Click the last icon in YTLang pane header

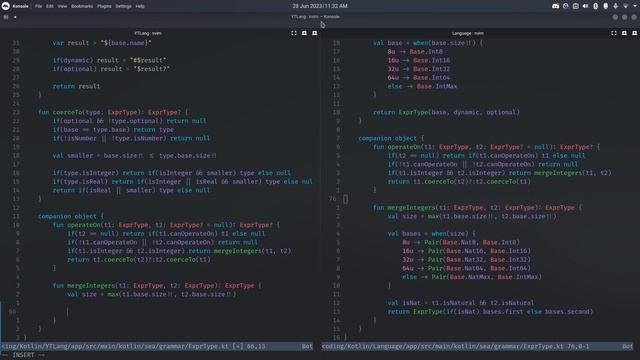point(314,33)
